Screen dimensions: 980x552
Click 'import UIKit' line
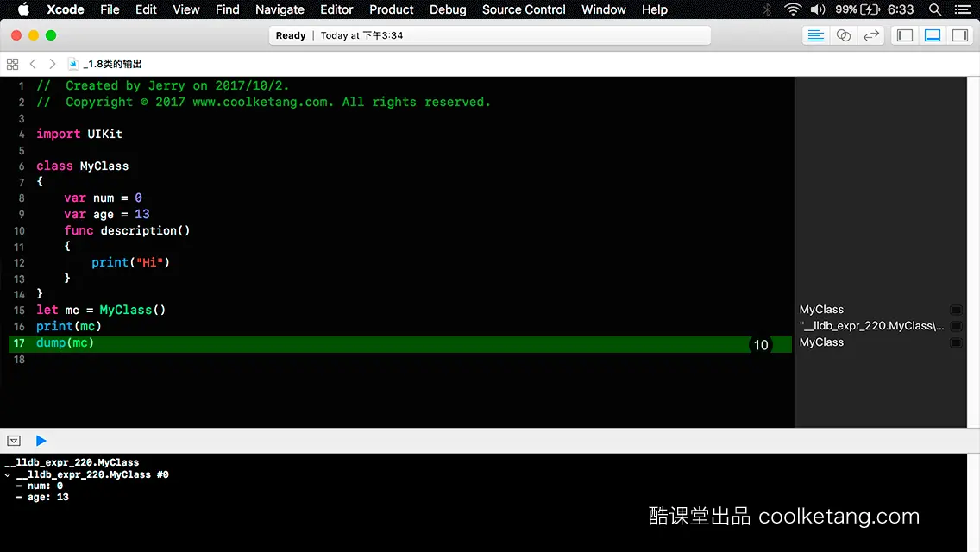coord(79,134)
